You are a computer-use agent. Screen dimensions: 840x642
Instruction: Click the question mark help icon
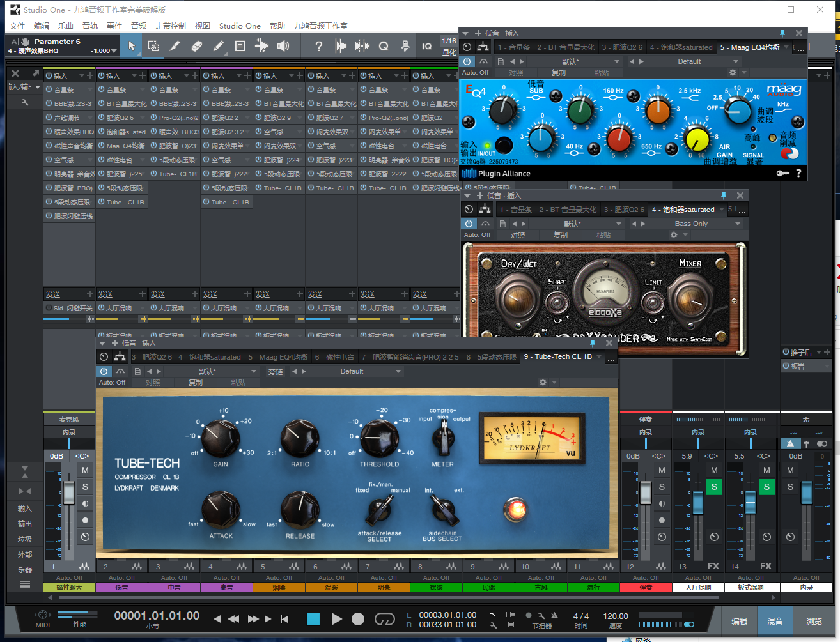(x=318, y=46)
